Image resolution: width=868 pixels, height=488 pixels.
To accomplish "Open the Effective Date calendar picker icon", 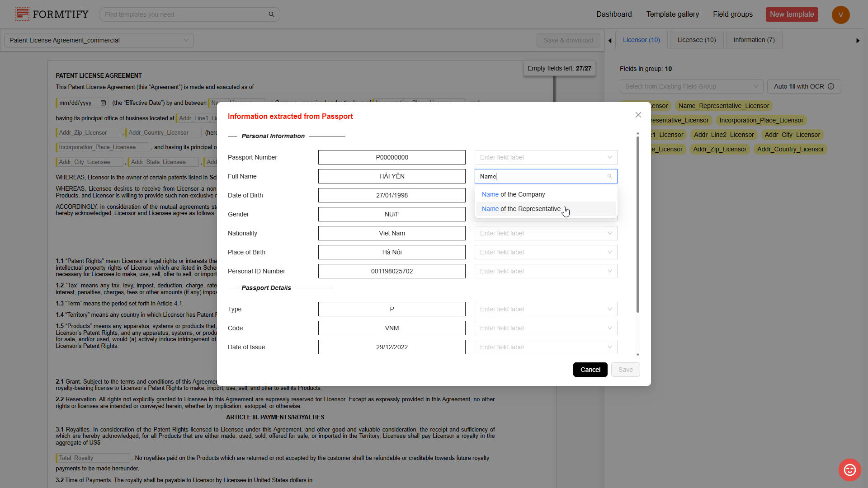I will [103, 103].
